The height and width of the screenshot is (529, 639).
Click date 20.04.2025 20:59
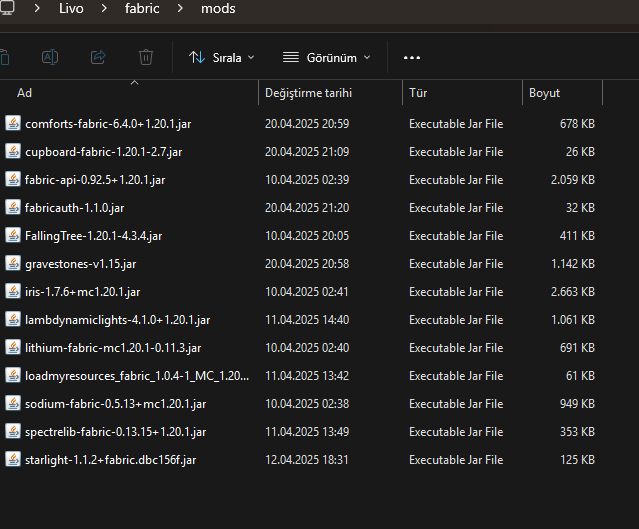(x=307, y=124)
